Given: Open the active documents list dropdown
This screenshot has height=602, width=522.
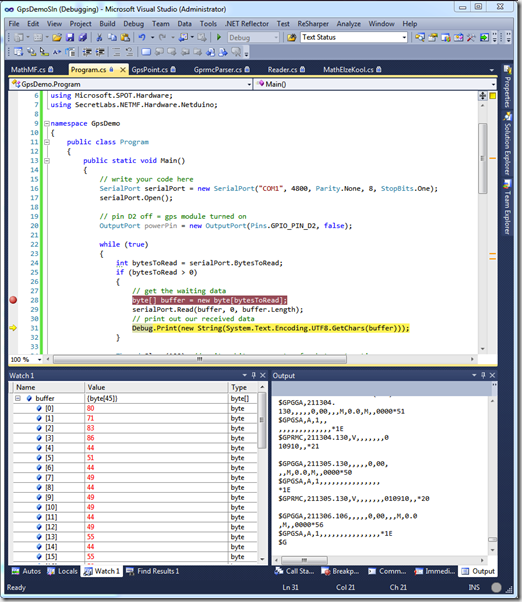Looking at the screenshot, I should coord(492,70).
